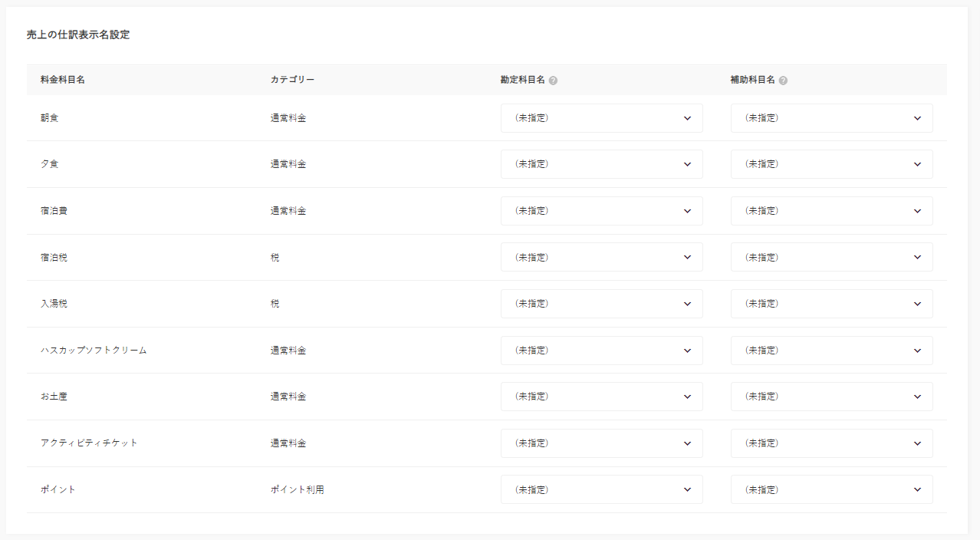This screenshot has width=980, height=540.
Task: Click help icon next to 補助科目名
Action: pos(783,81)
